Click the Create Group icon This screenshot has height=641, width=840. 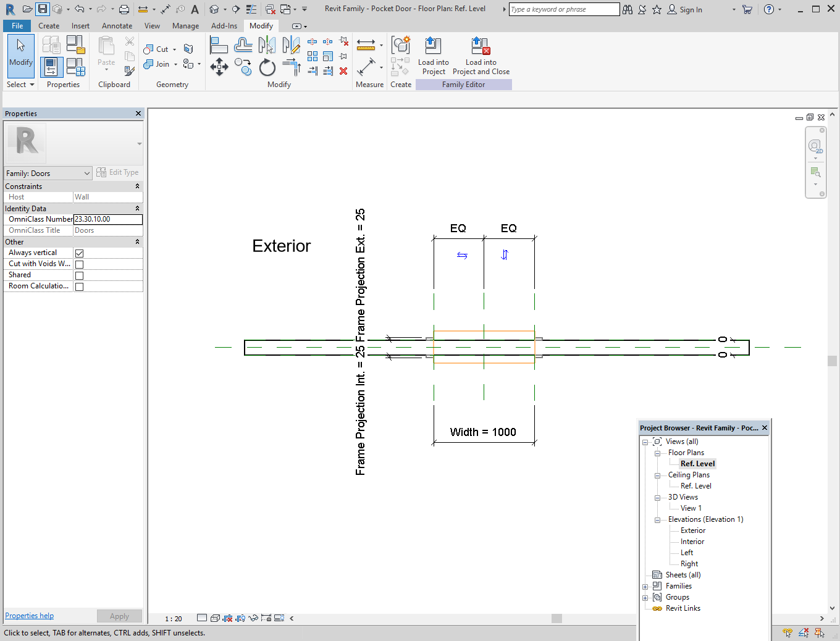[x=401, y=45]
